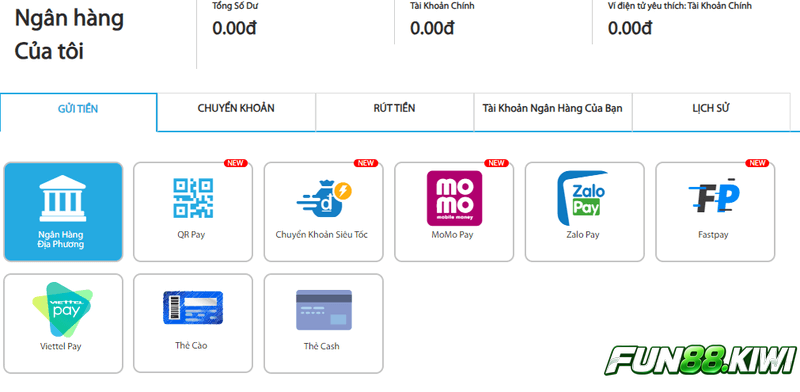This screenshot has height=392, width=800.
Task: Select the Fastpay FP logo
Action: click(713, 196)
